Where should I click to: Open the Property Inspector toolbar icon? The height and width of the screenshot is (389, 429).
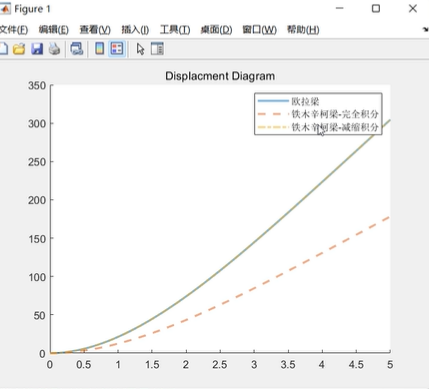click(x=157, y=49)
